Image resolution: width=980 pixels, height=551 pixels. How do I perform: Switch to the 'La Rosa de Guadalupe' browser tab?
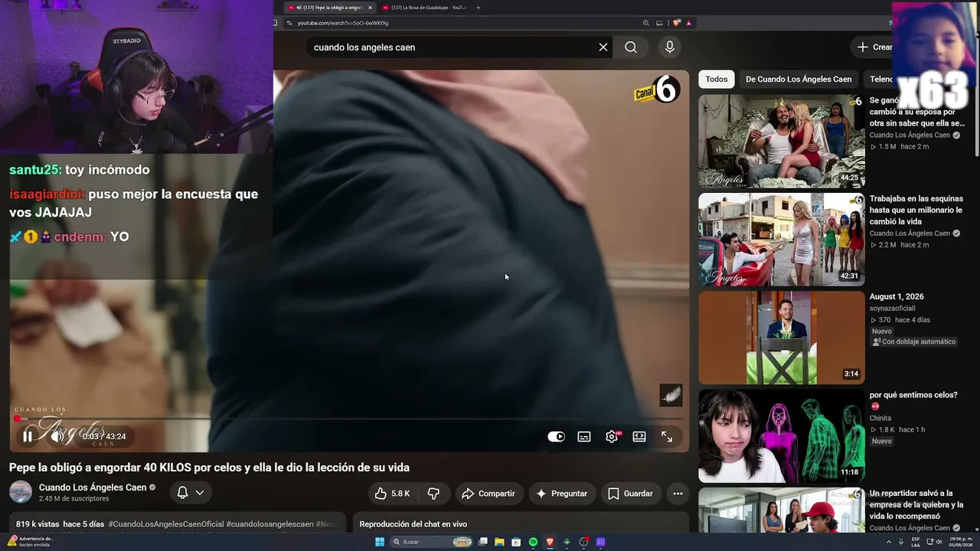tap(427, 8)
